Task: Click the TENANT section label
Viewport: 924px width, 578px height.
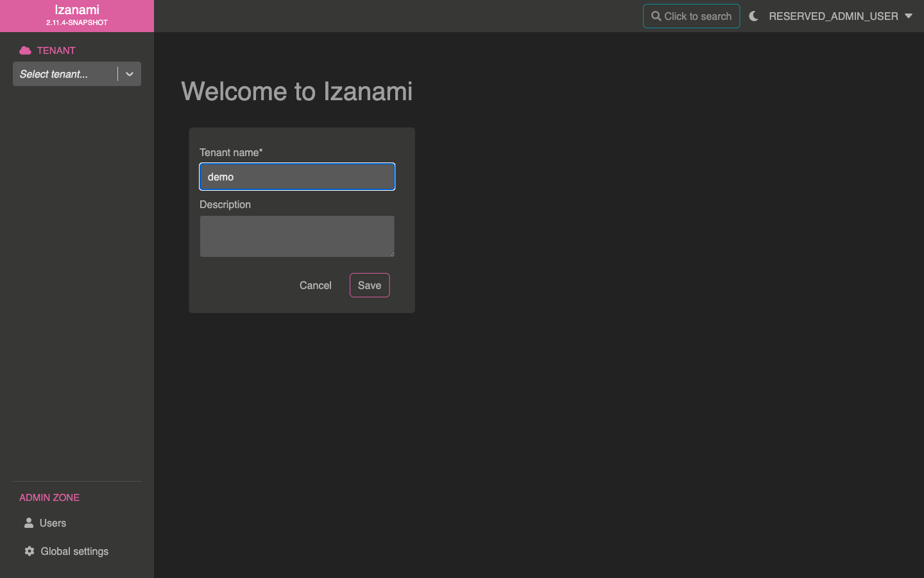Action: click(56, 50)
